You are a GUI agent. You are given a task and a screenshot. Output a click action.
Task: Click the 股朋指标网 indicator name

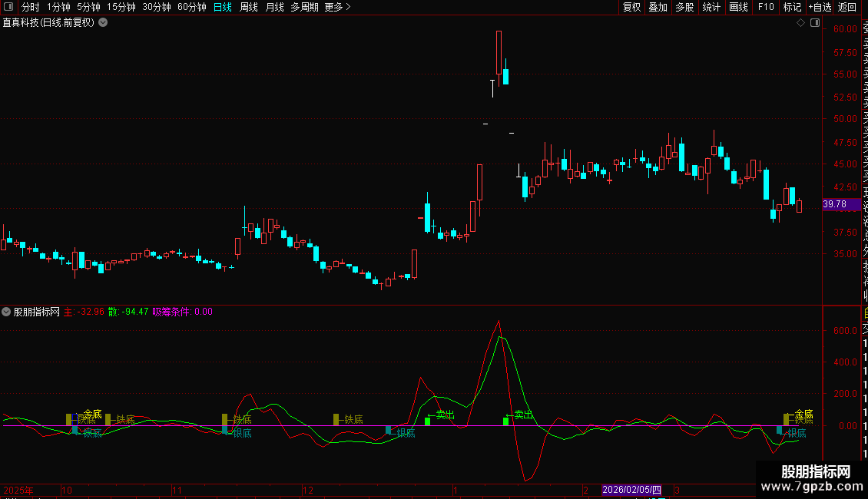coord(37,312)
